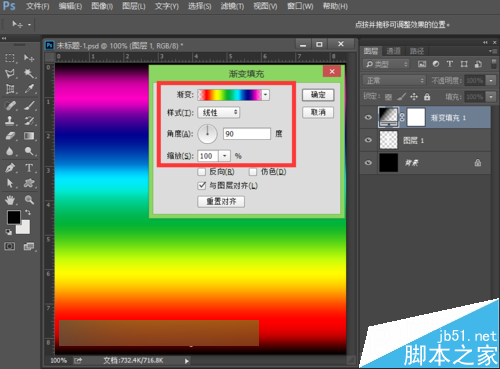Screen dimensions: 500x369
Task: Change screen mode icon in toolbox
Action: point(29,246)
